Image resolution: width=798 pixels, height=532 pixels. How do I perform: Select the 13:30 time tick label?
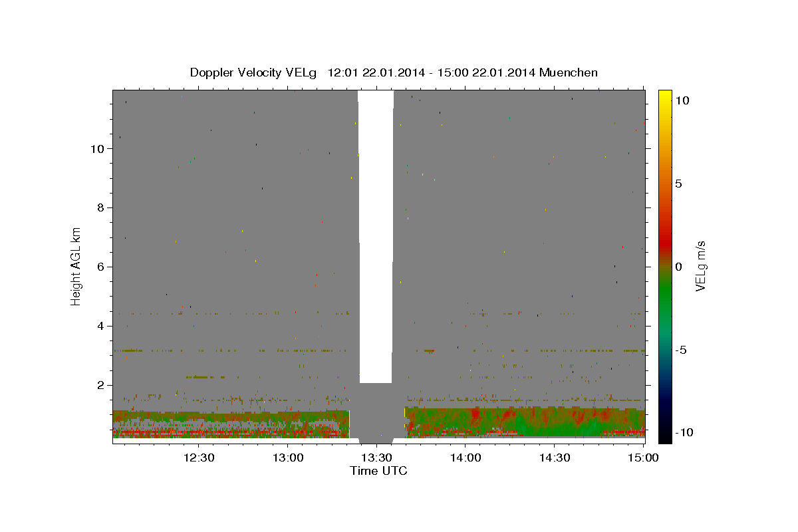point(376,458)
